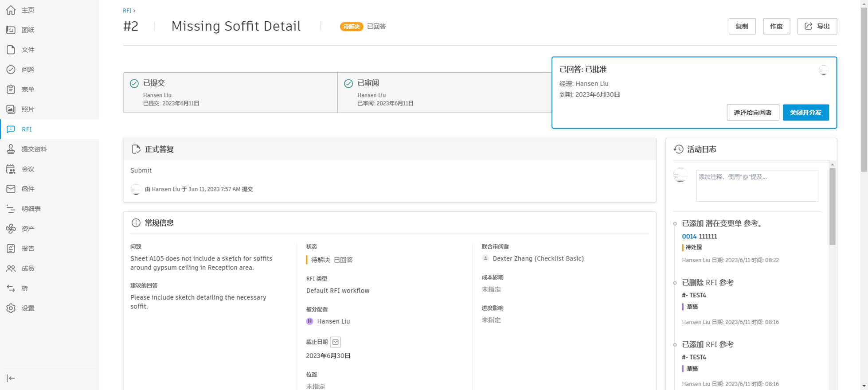Image resolution: width=868 pixels, height=390 pixels.
Task: Export the RFI with 导出 button
Action: point(817,26)
